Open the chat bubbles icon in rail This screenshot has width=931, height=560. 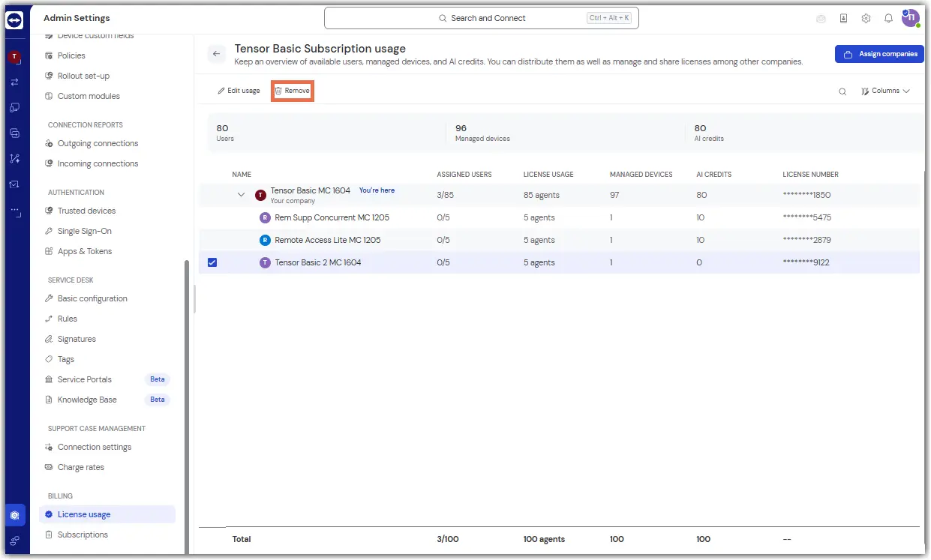point(14,133)
